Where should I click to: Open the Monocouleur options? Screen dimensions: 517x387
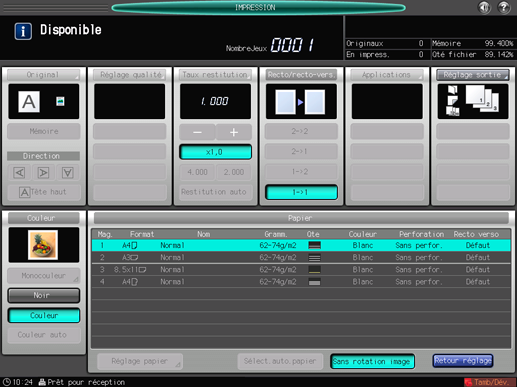(x=44, y=276)
